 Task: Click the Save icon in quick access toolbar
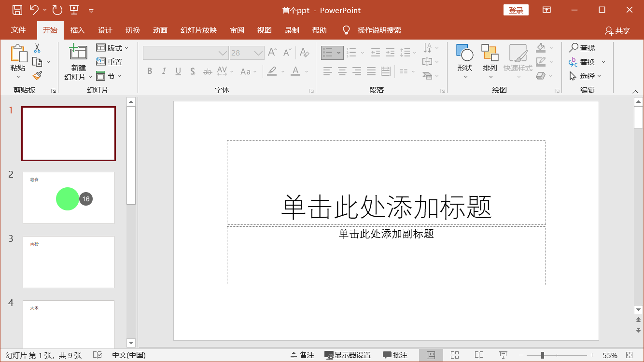17,10
